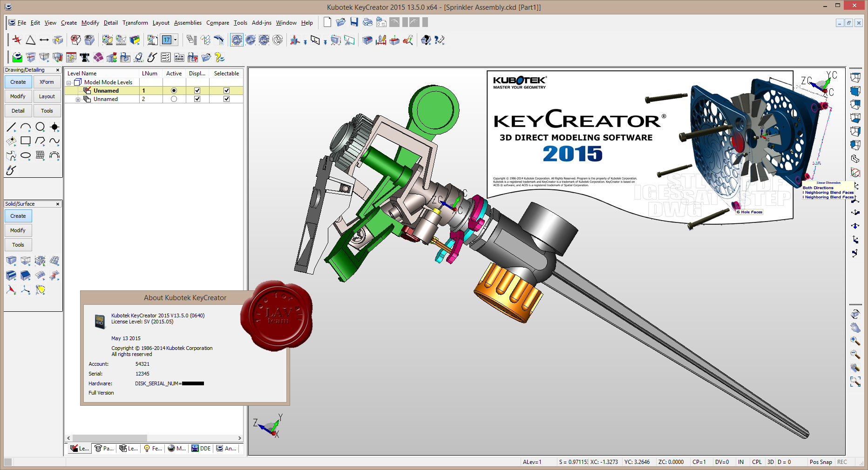Image resolution: width=868 pixels, height=470 pixels.
Task: Select Active radio for level 1 Unnamed
Action: point(174,91)
